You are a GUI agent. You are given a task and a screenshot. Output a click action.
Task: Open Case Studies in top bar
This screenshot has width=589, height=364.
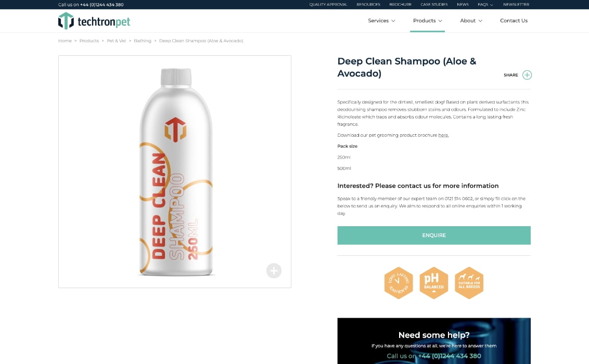click(x=434, y=5)
